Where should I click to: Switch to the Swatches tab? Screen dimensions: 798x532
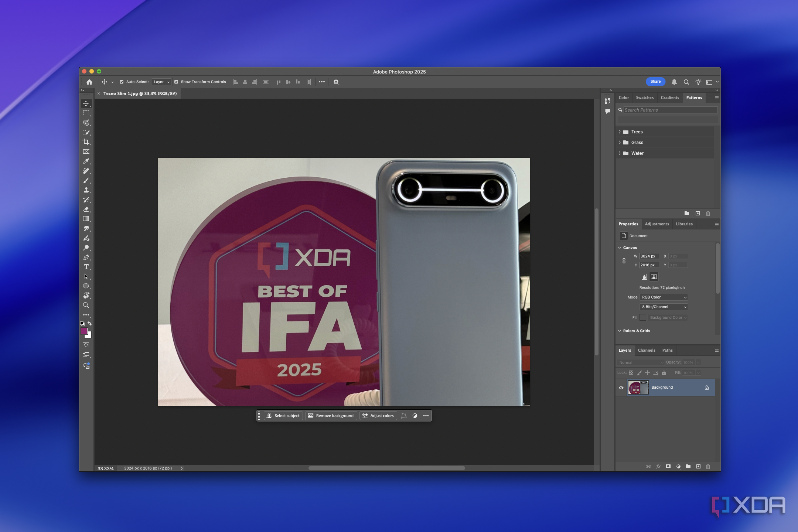(645, 98)
